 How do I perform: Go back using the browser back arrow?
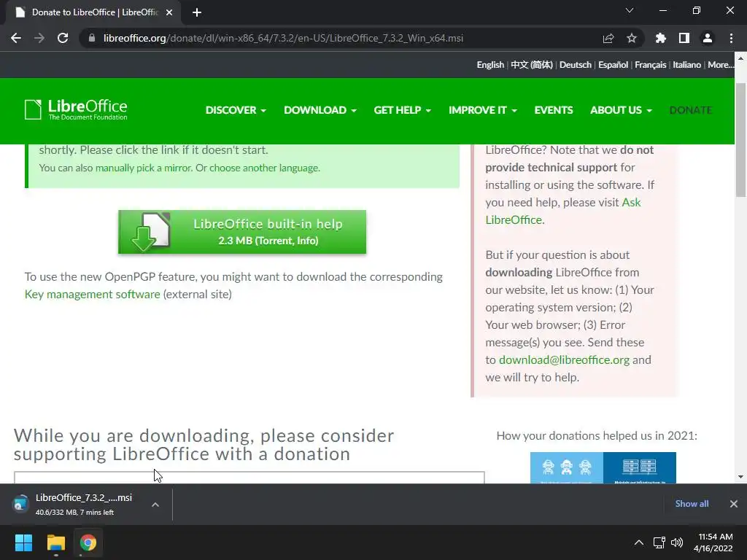(16, 38)
